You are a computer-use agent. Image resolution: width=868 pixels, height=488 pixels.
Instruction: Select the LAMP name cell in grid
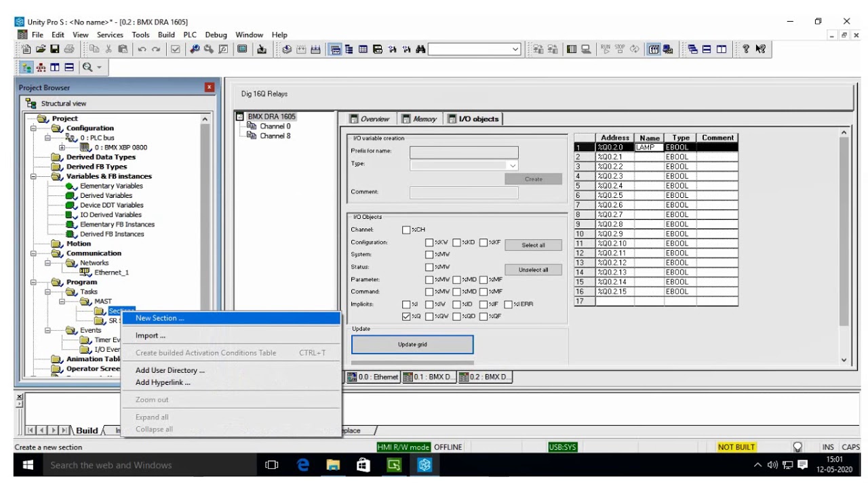pos(649,147)
